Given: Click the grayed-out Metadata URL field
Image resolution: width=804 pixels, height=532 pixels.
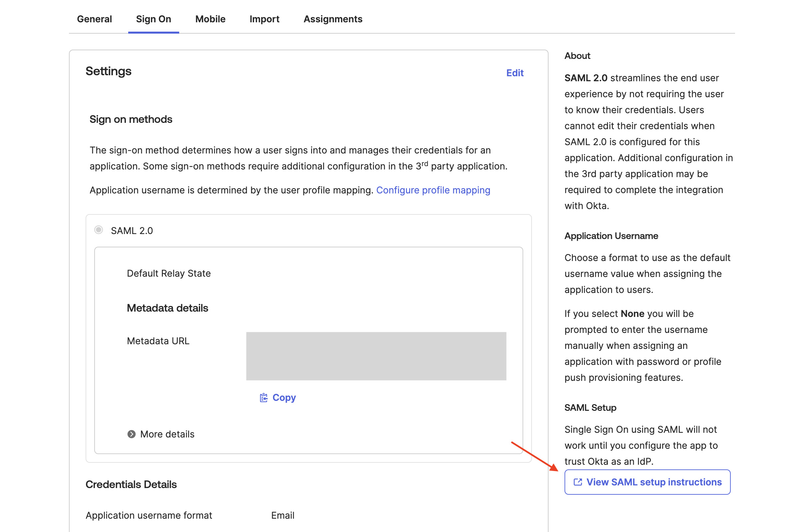Looking at the screenshot, I should click(x=376, y=356).
